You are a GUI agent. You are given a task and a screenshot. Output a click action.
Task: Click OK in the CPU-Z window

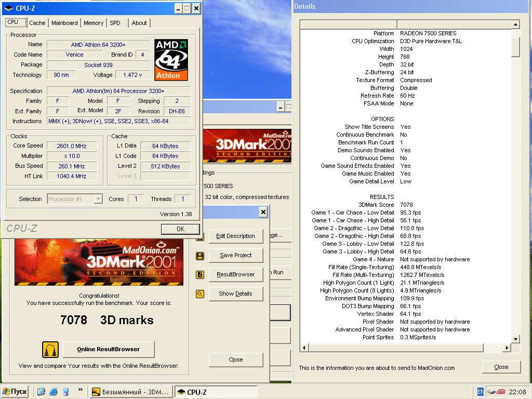point(180,229)
